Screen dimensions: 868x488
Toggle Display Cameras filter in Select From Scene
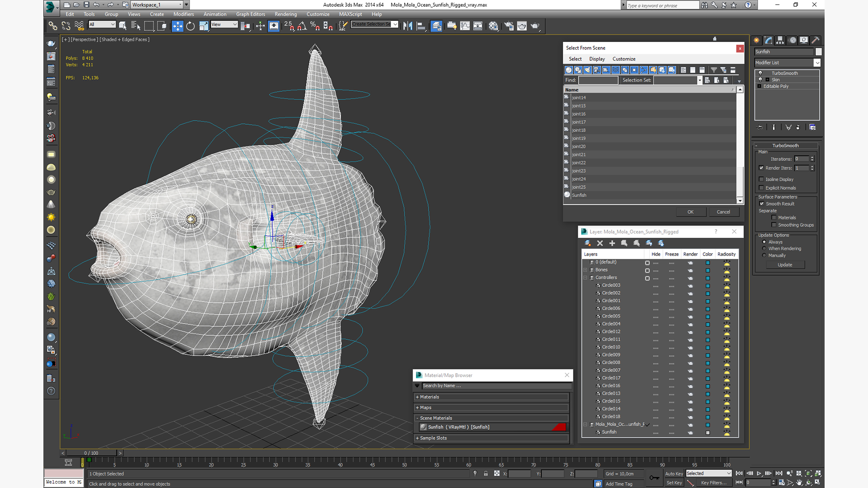click(597, 70)
